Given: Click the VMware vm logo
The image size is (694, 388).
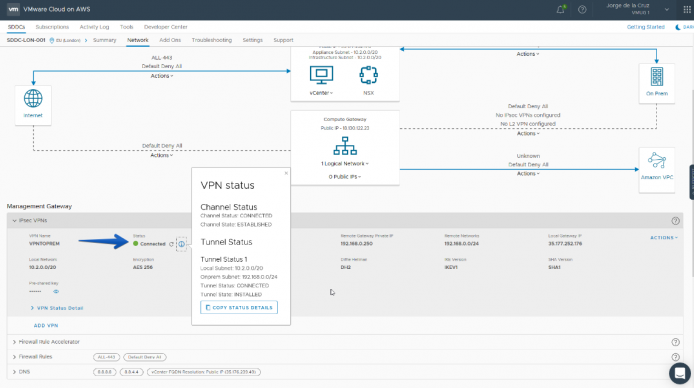Looking at the screenshot, I should click(13, 9).
